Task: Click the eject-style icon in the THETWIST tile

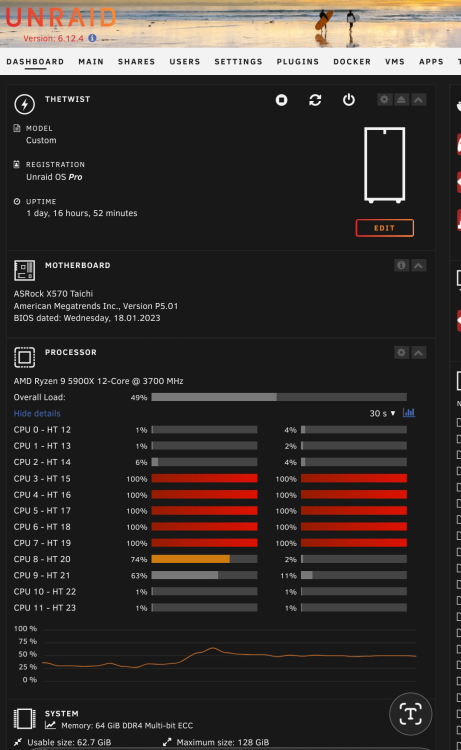Action: tap(401, 99)
